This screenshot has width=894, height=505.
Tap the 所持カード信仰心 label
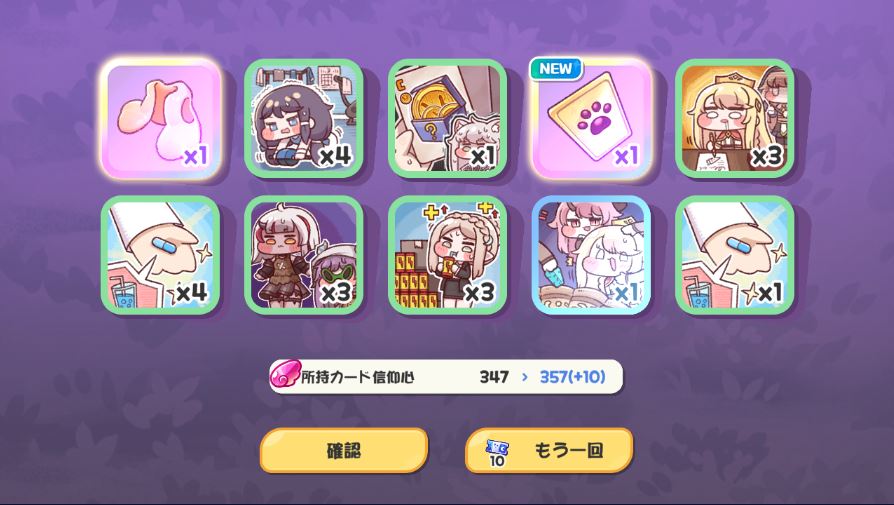[357, 377]
